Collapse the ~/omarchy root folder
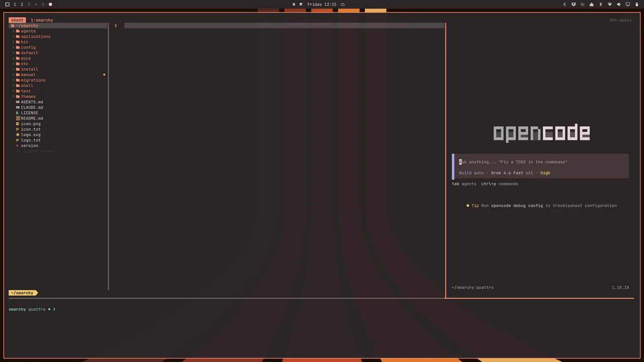This screenshot has width=644, height=362. [58, 26]
